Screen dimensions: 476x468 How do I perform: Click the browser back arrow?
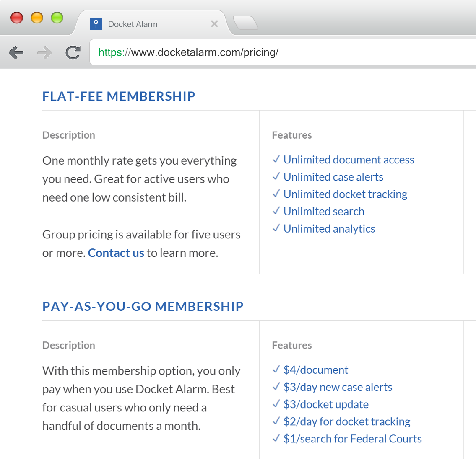[x=16, y=52]
